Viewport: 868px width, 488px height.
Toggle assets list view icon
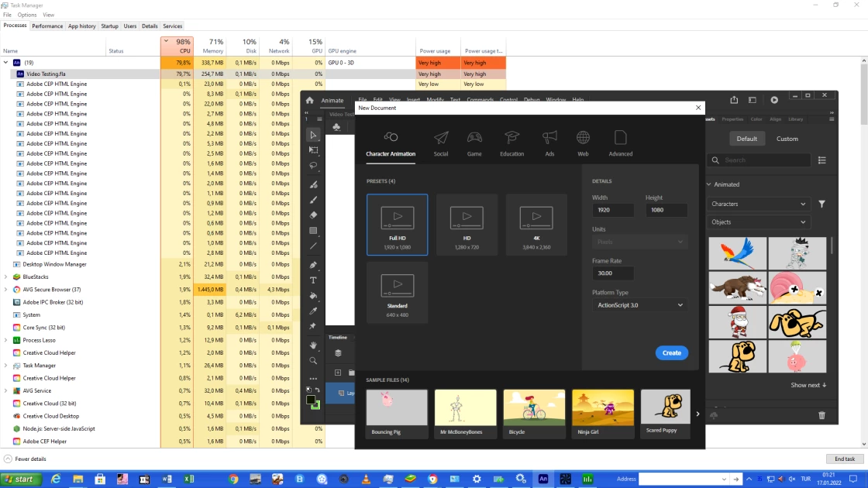[x=822, y=160]
